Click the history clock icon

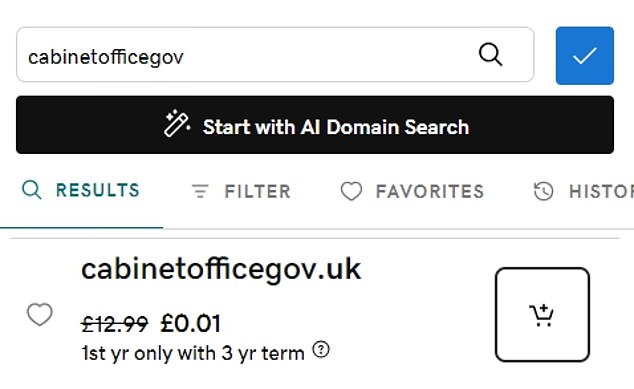pos(543,191)
